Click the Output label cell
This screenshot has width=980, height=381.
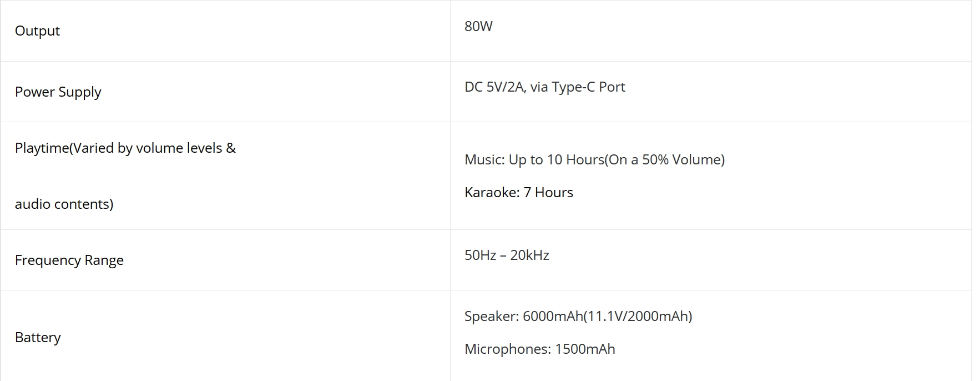tap(225, 31)
